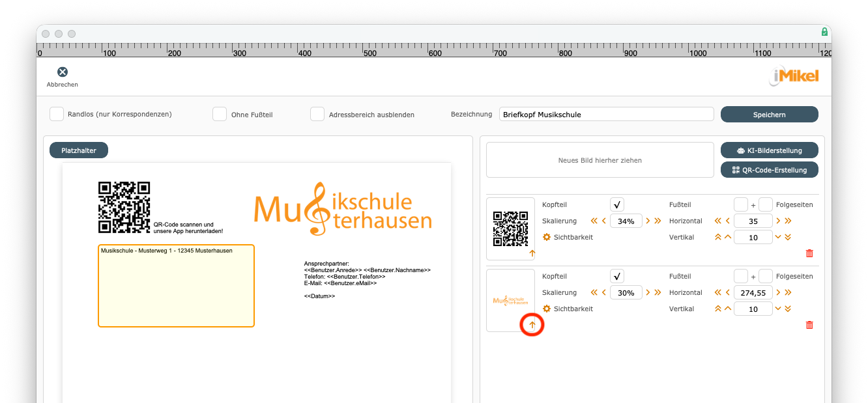Viewport: 868px width, 403px height.
Task: Move Musikschule logo vertical down by single chevron
Action: (x=778, y=309)
